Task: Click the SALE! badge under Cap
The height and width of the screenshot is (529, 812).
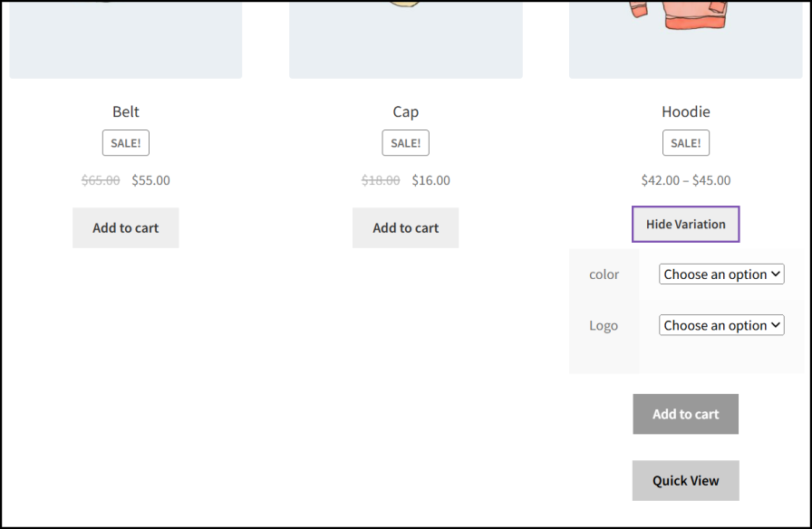Action: (405, 143)
